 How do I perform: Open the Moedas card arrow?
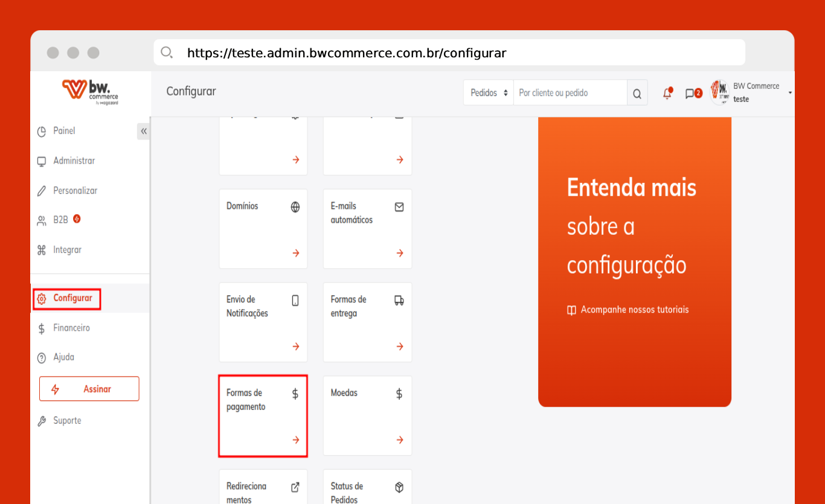tap(399, 440)
